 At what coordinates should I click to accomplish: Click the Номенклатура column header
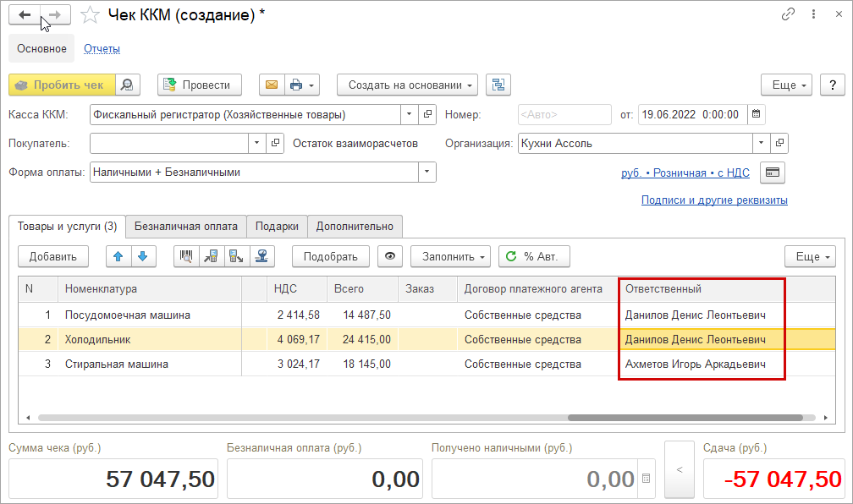tap(150, 288)
